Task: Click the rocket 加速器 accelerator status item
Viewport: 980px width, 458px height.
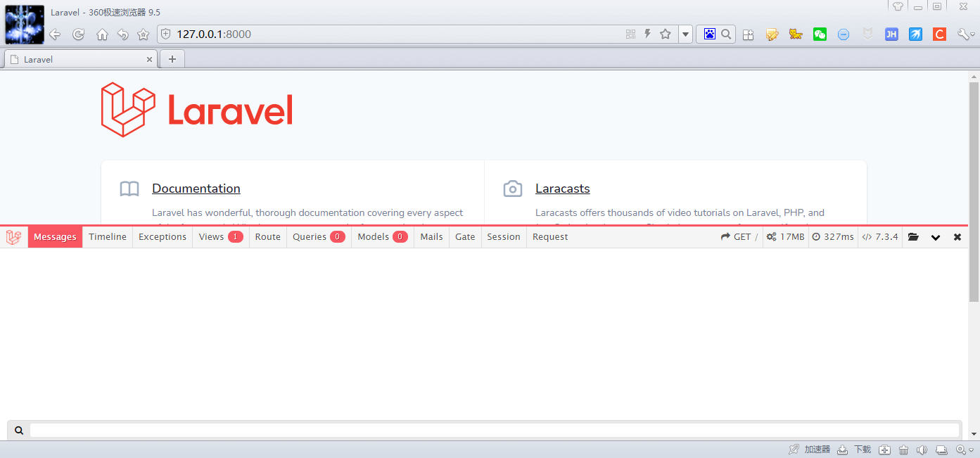Action: [x=810, y=450]
